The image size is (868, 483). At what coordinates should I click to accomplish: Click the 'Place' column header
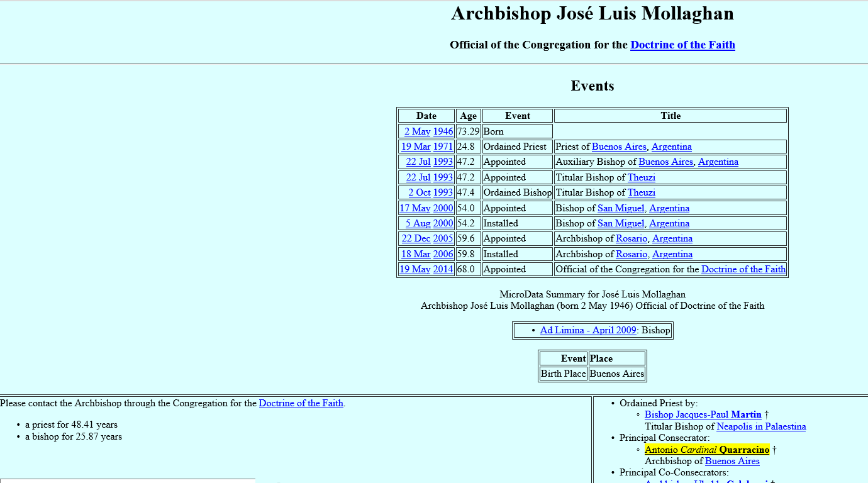click(x=617, y=358)
